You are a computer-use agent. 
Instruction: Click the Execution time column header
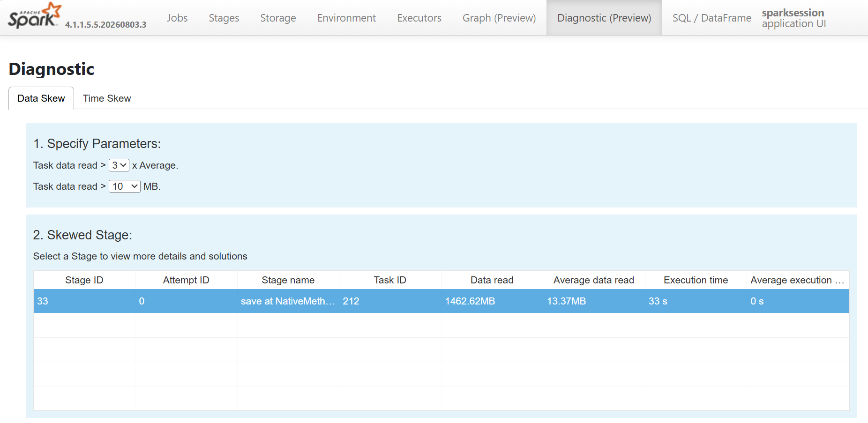coord(696,280)
